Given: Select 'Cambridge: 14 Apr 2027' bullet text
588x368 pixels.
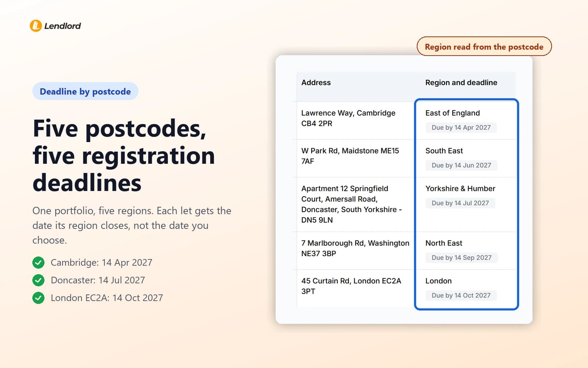Looking at the screenshot, I should (101, 262).
